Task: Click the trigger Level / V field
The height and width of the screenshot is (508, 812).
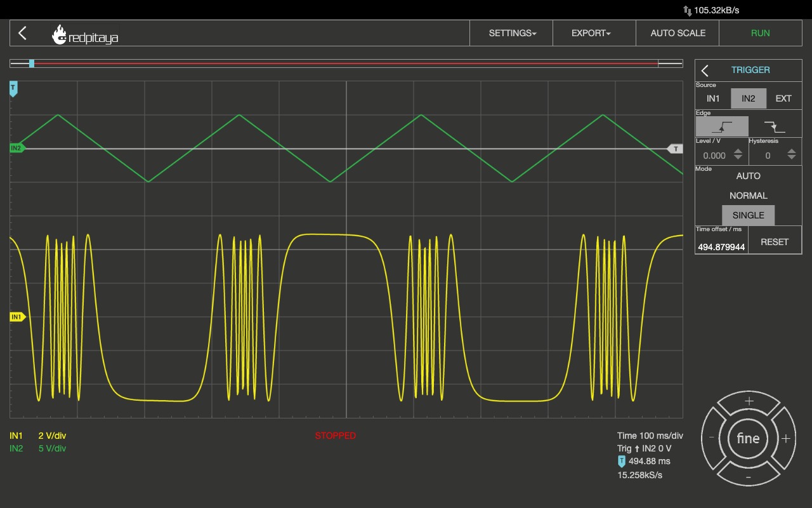Action: pos(715,156)
